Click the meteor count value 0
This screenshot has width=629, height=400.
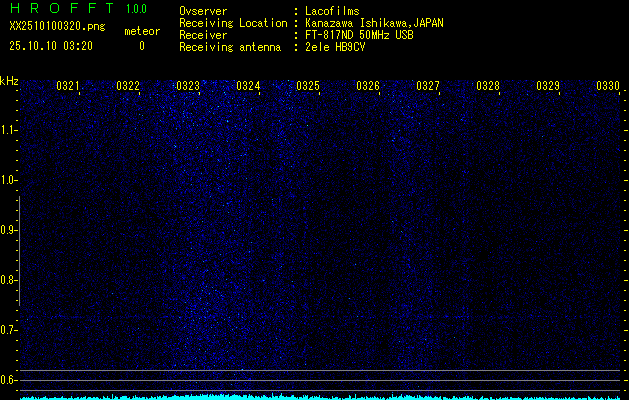point(141,46)
